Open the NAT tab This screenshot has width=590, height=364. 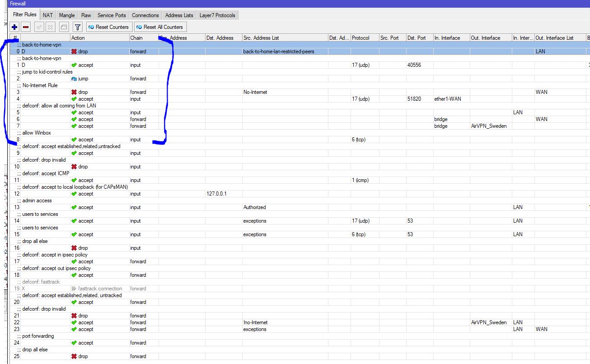click(48, 15)
